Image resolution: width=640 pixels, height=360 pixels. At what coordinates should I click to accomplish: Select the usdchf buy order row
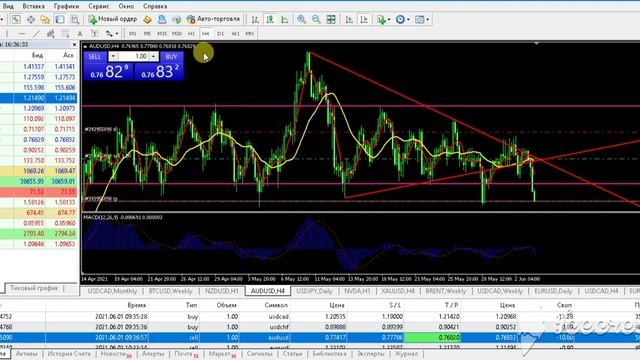click(320, 327)
